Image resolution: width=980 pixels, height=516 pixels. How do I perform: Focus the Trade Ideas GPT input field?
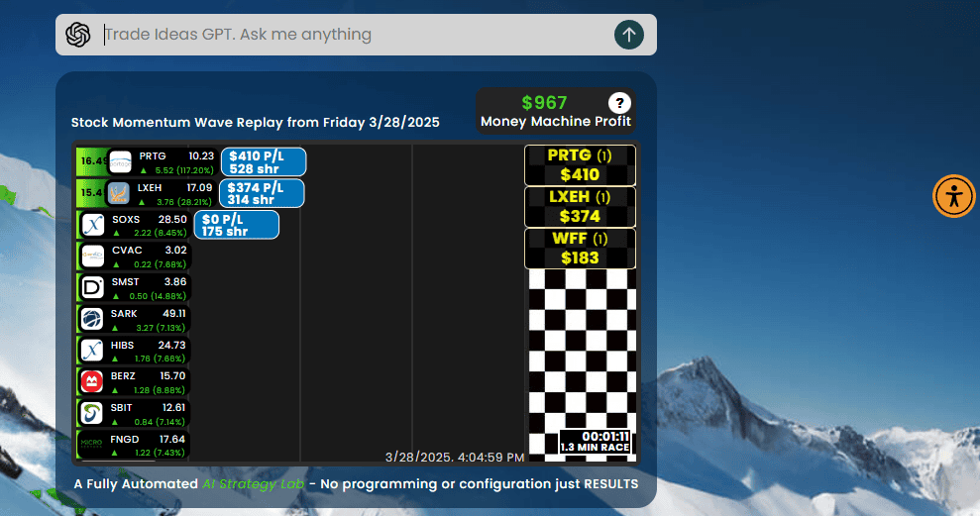357,35
